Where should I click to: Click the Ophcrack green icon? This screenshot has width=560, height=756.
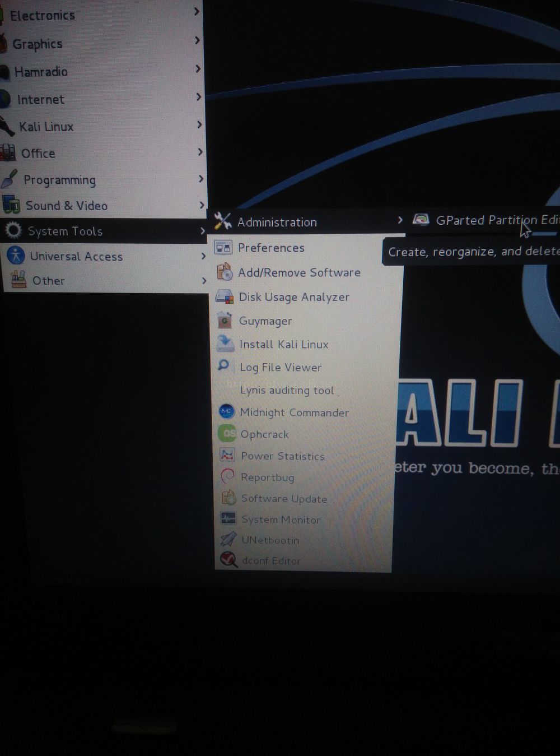[227, 433]
